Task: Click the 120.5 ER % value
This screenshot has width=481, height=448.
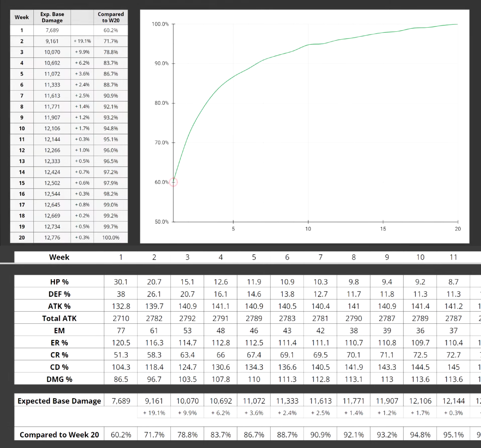Action: click(121, 343)
